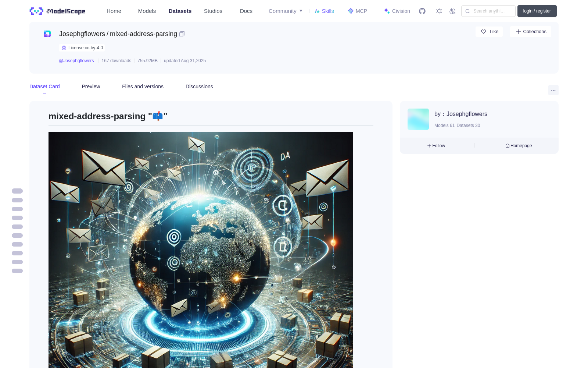The image size is (588, 368).
Task: Click Josephgflowers in the dataset path
Action: (82, 34)
